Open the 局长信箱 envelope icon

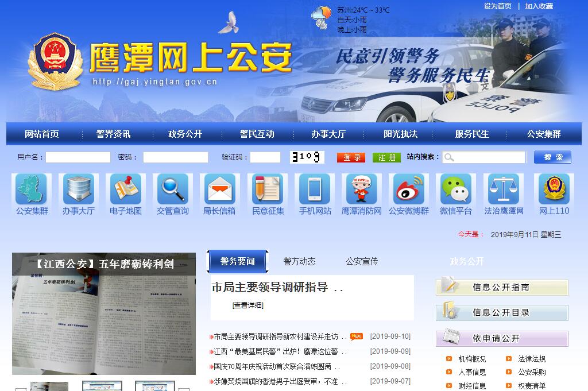coord(220,189)
